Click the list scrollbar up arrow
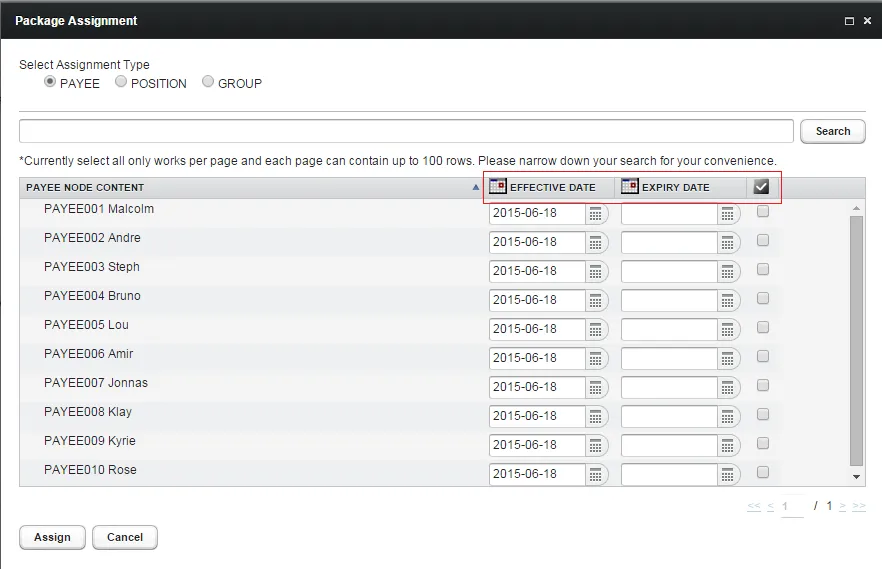This screenshot has height=569, width=882. [856, 209]
